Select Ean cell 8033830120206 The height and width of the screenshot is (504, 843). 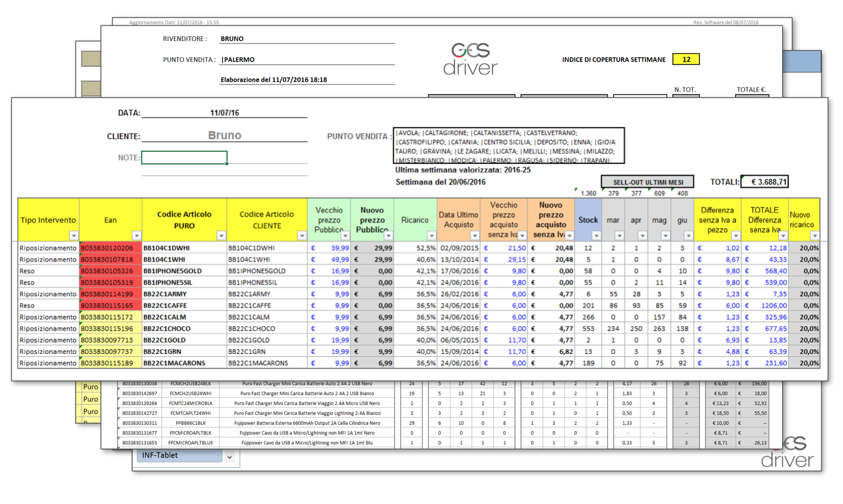tap(110, 248)
